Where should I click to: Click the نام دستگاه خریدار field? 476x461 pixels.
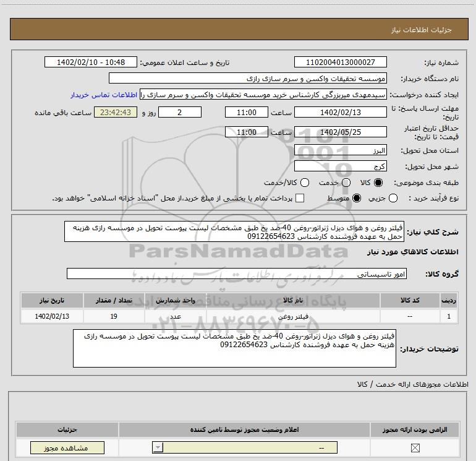click(248, 78)
